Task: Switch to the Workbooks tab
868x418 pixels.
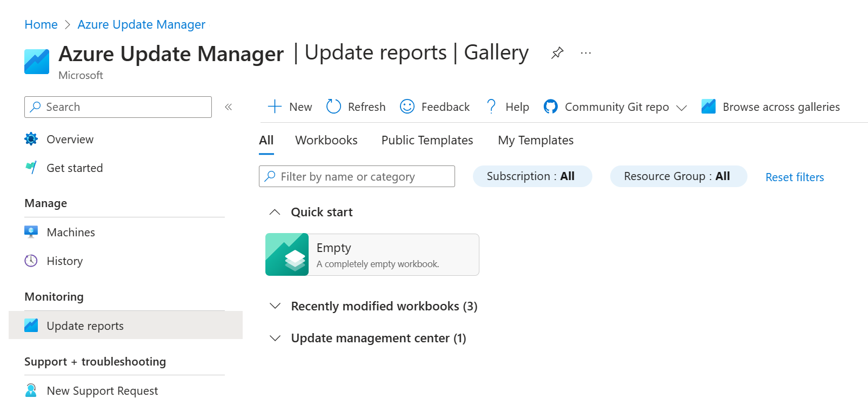Action: click(326, 140)
